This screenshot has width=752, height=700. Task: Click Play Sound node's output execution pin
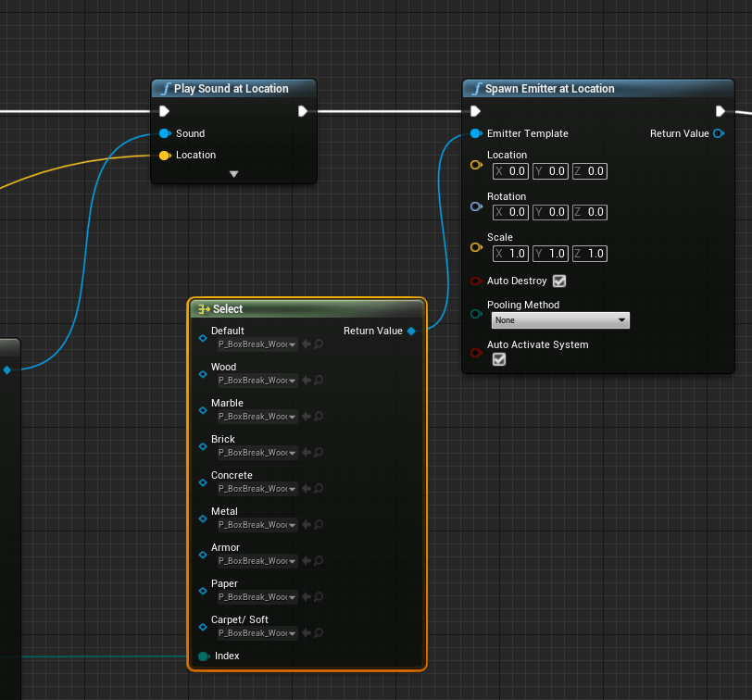(303, 111)
